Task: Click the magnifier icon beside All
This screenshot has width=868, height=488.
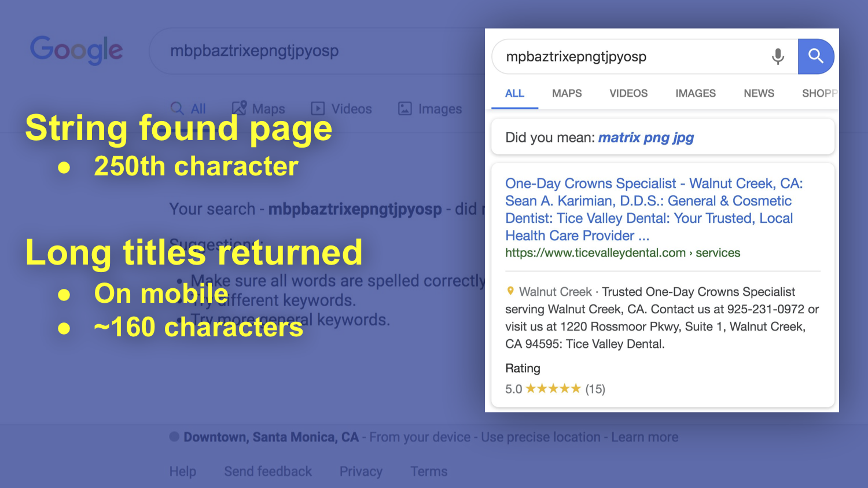Action: pos(177,108)
